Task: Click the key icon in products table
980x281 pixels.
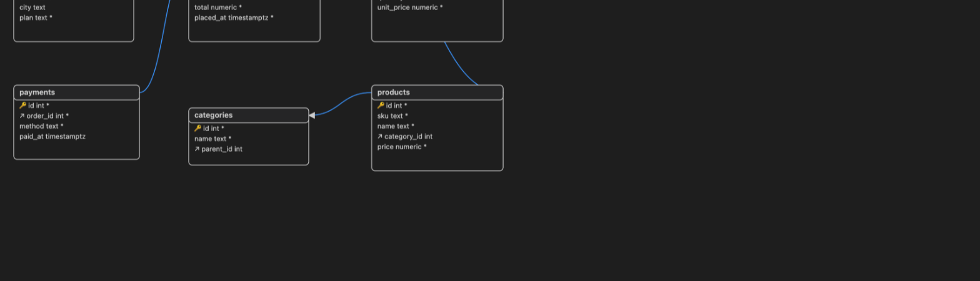Action: click(381, 106)
